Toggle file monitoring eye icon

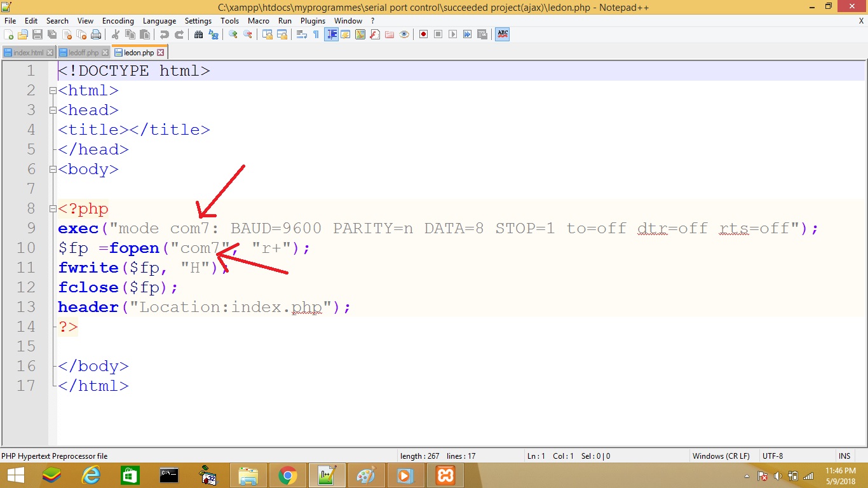pyautogui.click(x=403, y=34)
